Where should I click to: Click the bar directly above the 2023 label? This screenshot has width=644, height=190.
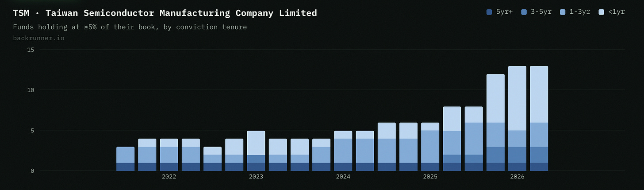point(256,151)
